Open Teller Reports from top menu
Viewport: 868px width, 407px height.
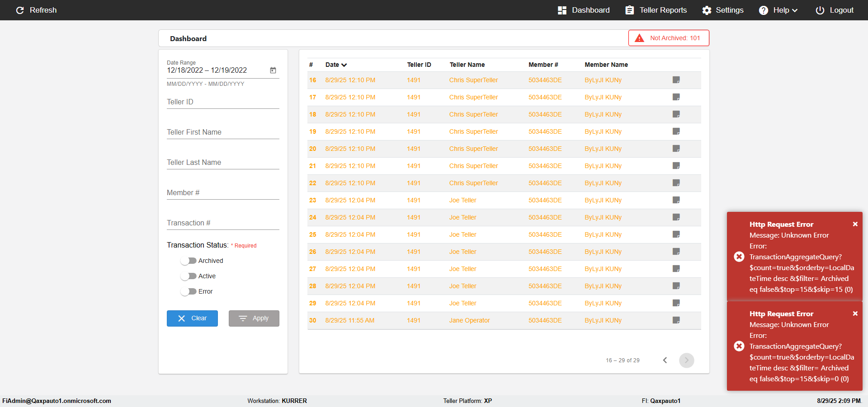(x=656, y=10)
